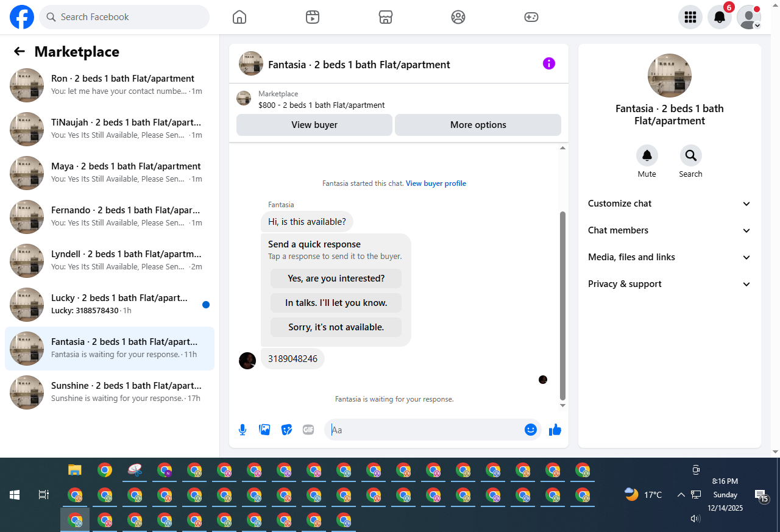Screen dimensions: 780x532
Task: Send quick reply 'In talks. I'll let you know.'
Action: pos(336,303)
